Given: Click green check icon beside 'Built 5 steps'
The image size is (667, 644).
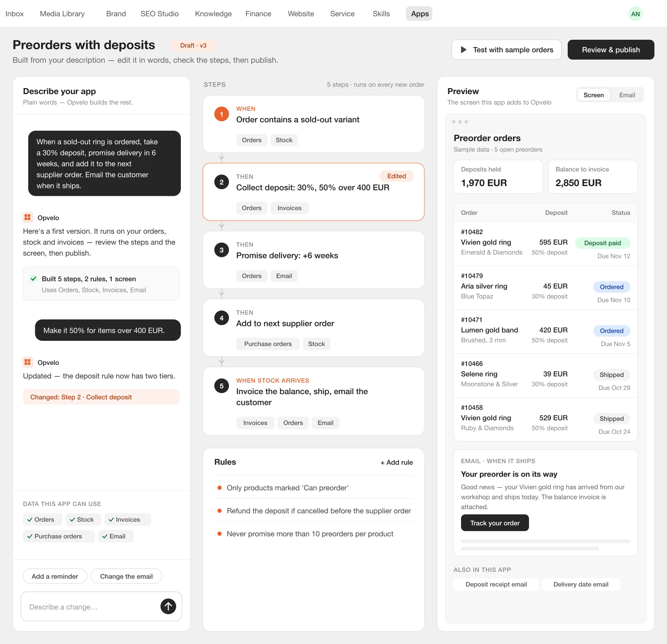Looking at the screenshot, I should (x=33, y=278).
